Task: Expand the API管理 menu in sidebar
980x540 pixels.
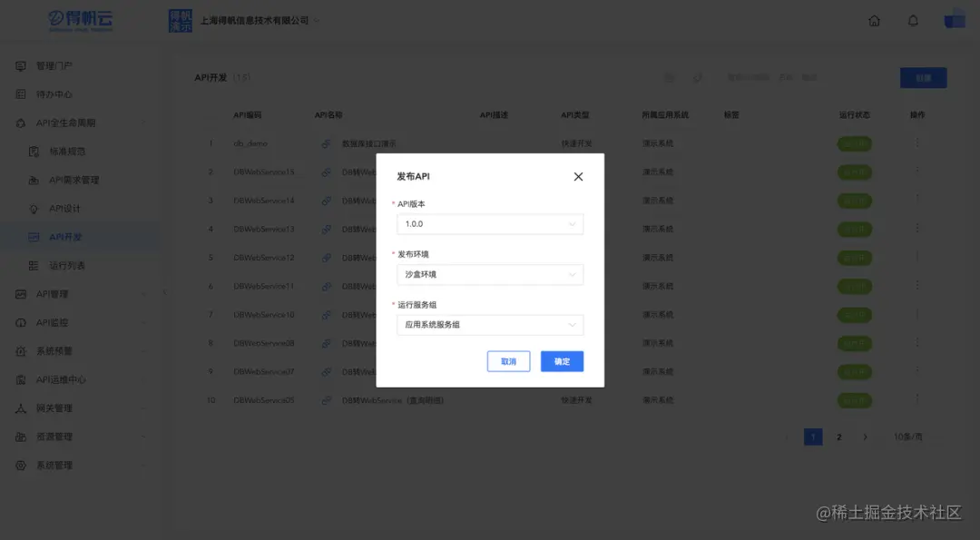Action: coord(54,293)
